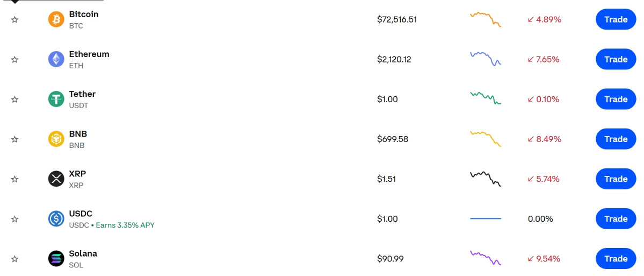Click the Tether logo icon

(x=56, y=100)
